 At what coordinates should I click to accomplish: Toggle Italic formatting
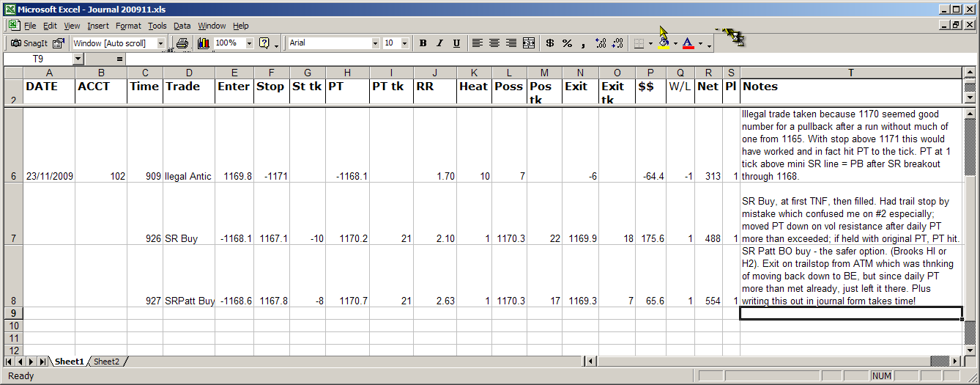439,43
